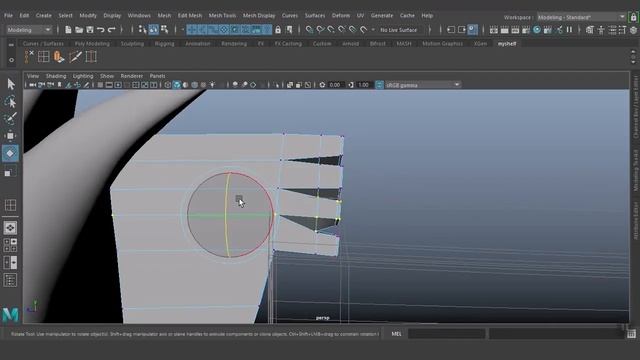This screenshot has height=360, width=640.
Task: Open the viewport Shading menu
Action: tap(56, 76)
